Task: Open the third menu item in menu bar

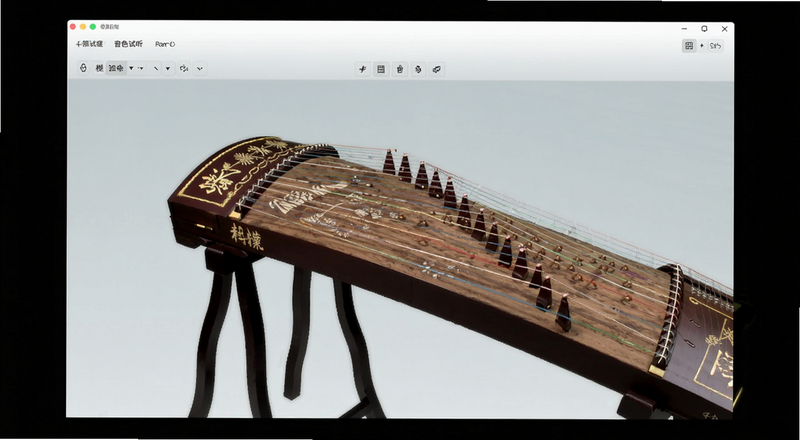Action: (x=165, y=44)
